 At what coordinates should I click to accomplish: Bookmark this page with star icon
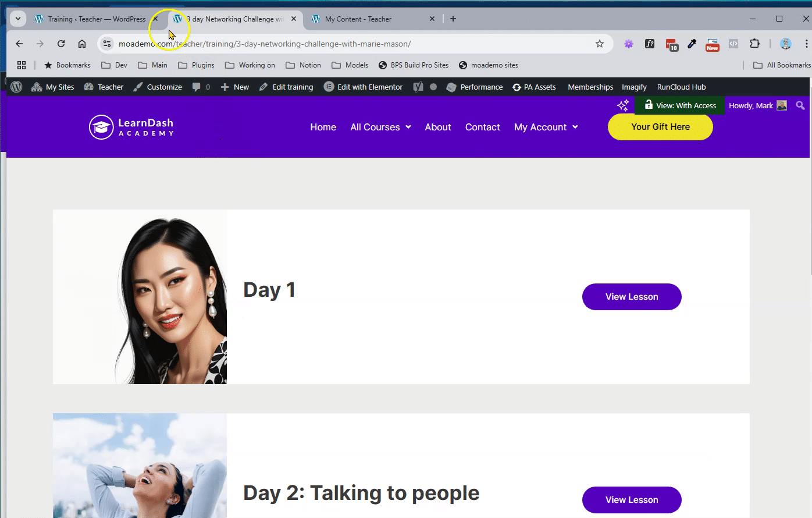(x=600, y=44)
